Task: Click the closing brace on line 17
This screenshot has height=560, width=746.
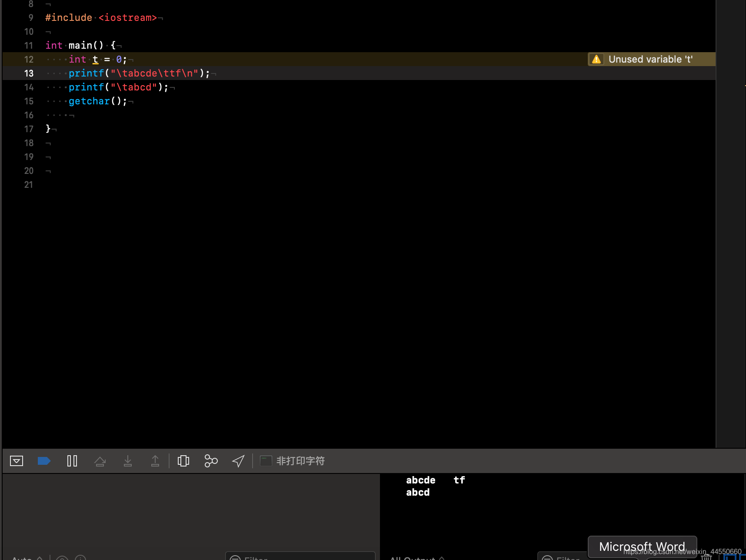Action: 48,129
